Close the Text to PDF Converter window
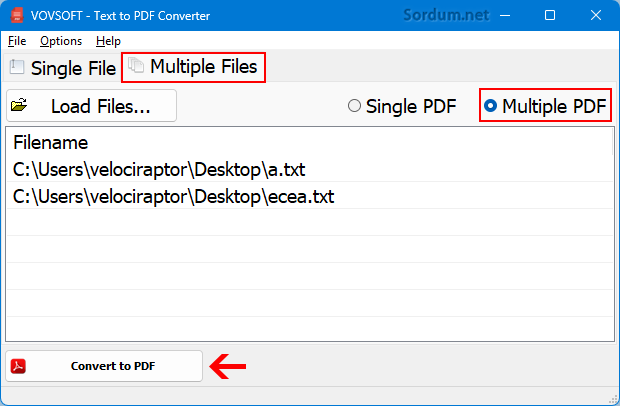Image resolution: width=620 pixels, height=406 pixels. 596,15
